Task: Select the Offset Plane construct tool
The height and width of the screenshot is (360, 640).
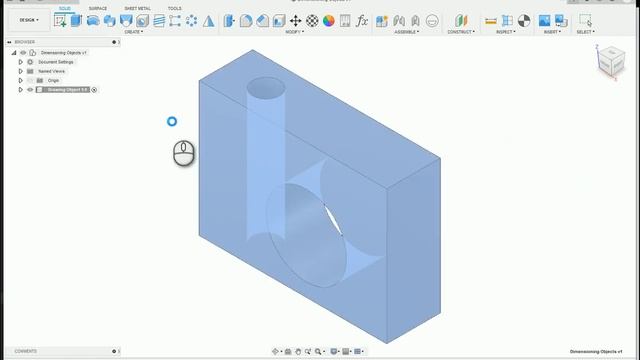Action: (x=461, y=20)
